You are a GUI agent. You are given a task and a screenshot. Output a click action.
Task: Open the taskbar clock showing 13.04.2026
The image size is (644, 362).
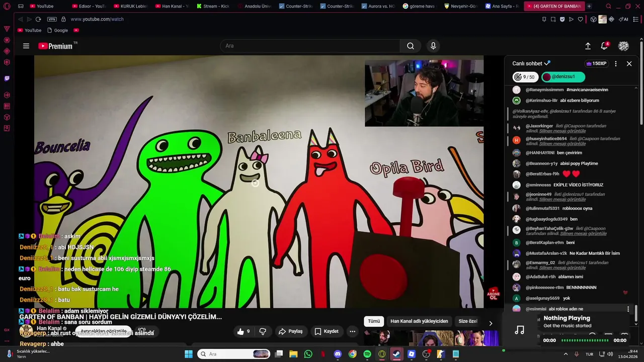[627, 354]
